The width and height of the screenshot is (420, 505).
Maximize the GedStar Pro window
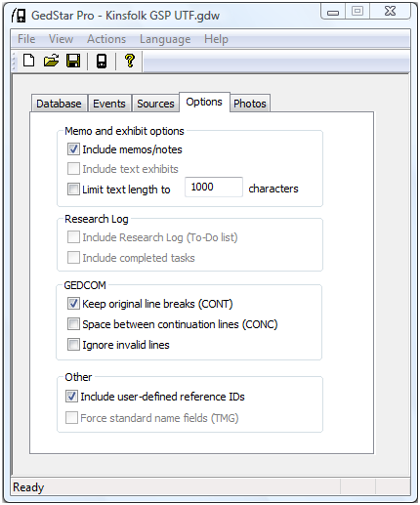tap(357, 12)
